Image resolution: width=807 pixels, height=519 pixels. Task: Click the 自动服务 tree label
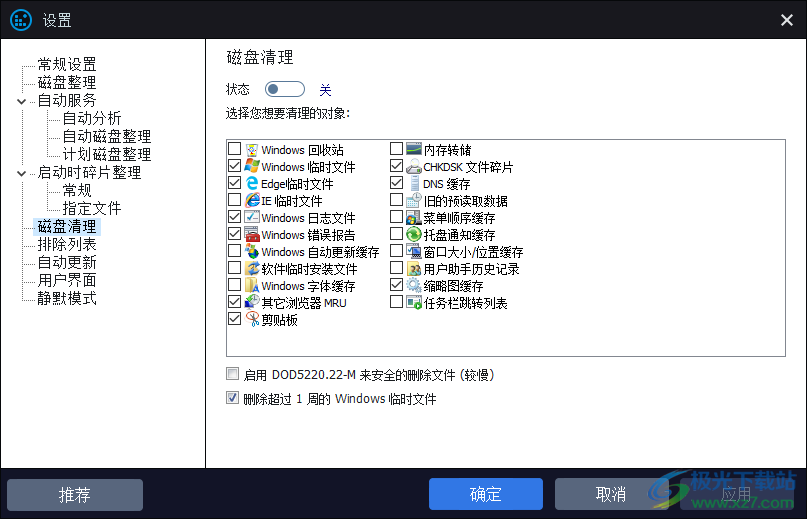(x=67, y=100)
